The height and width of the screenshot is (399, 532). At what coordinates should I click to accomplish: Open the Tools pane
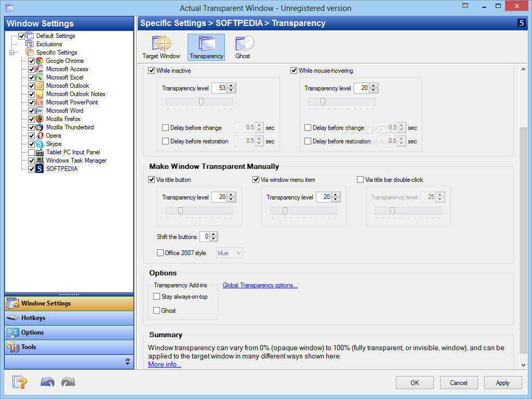click(69, 347)
